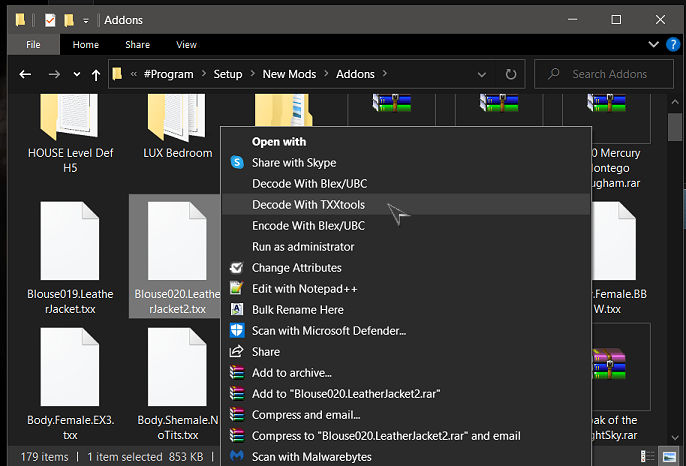Click the Change Attributes checkmark icon

(x=236, y=267)
